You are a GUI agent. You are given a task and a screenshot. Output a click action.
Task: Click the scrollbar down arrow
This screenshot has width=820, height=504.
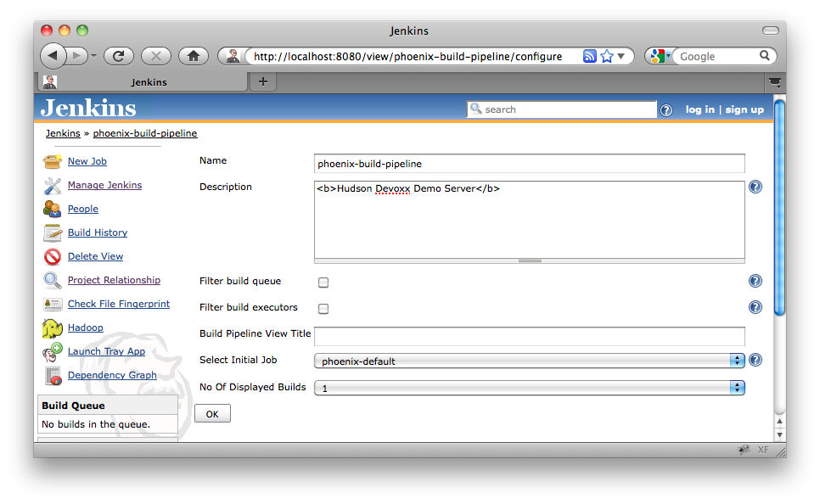coord(779,435)
